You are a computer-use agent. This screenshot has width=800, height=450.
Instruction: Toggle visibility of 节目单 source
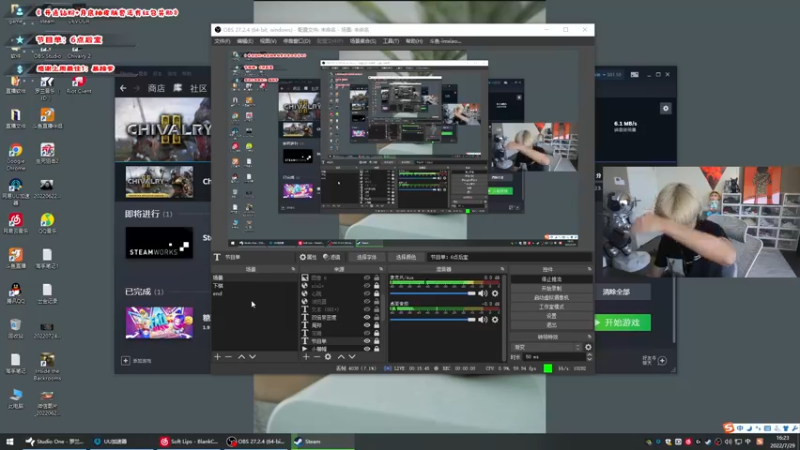click(x=367, y=341)
